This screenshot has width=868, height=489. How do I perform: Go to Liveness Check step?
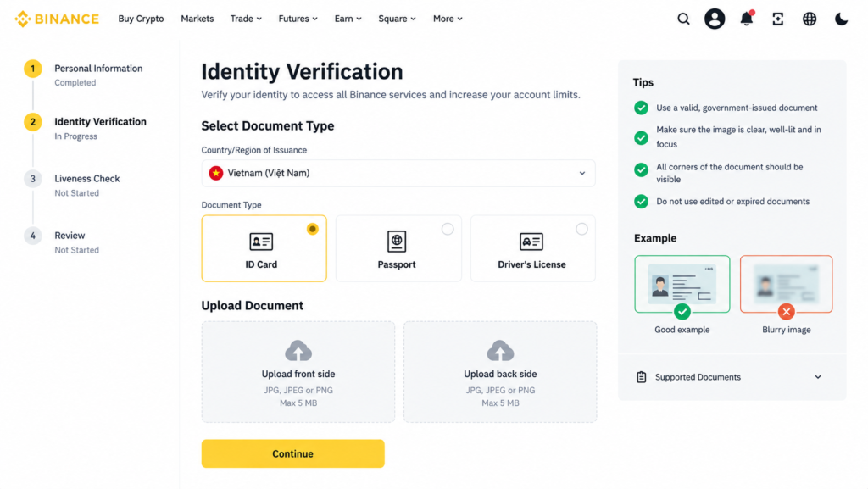(x=87, y=179)
